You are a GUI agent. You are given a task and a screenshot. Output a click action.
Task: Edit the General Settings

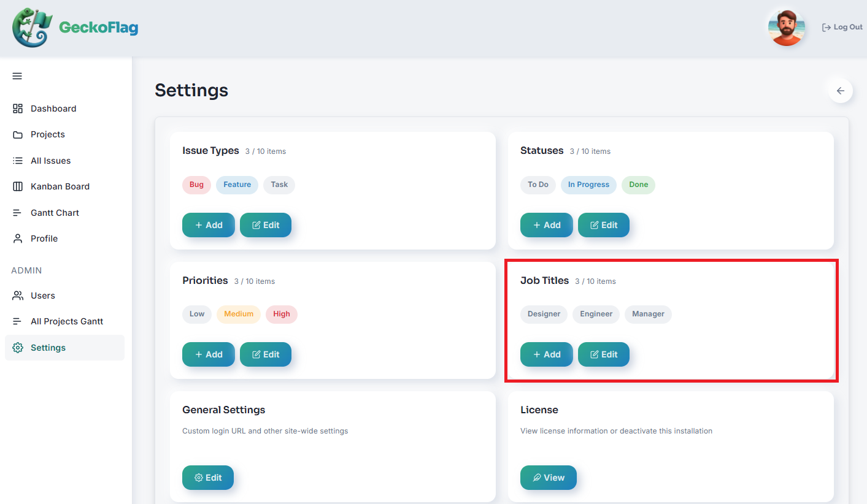pos(208,478)
